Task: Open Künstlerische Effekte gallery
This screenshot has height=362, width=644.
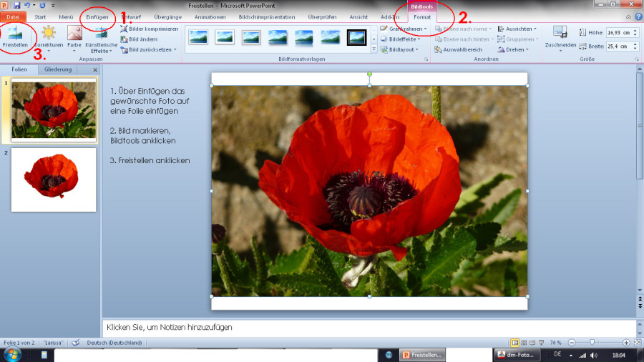Action: point(101,38)
